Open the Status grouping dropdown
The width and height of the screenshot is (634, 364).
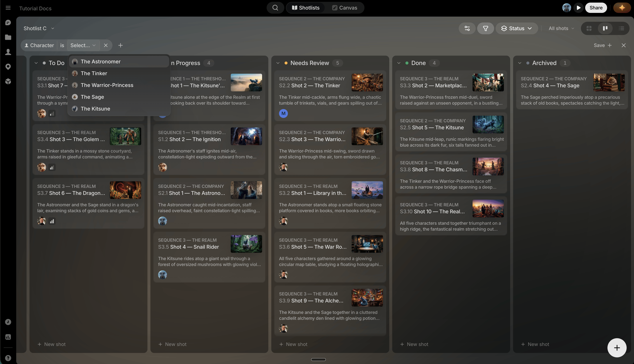pyautogui.click(x=517, y=29)
